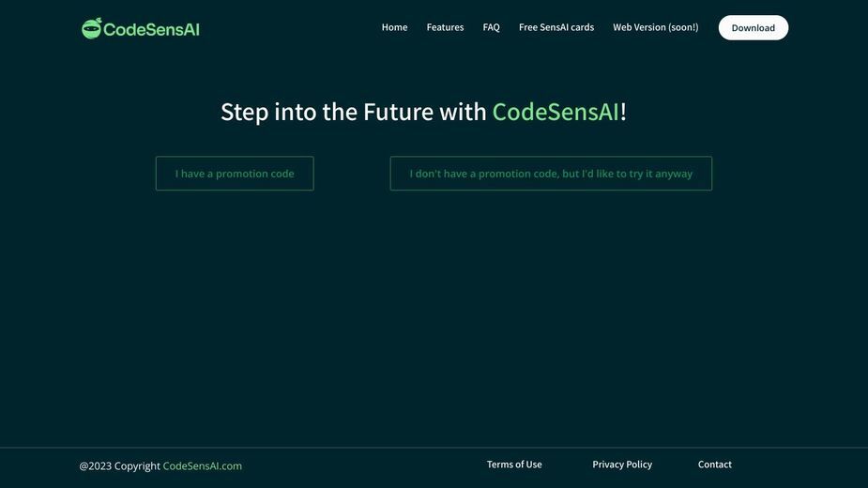The width and height of the screenshot is (868, 488).
Task: Open the Contact footer link
Action: (715, 465)
